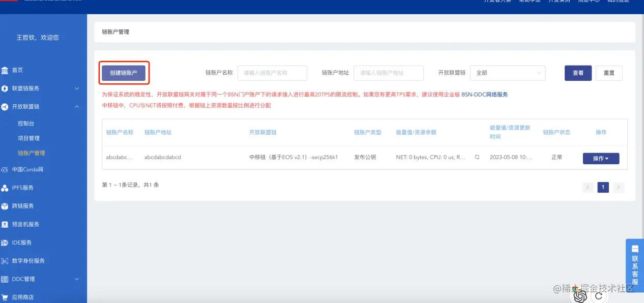Open the 操作 dropdown for abcdabcdabcd
Screen dimensions: 644x303
pos(601,159)
